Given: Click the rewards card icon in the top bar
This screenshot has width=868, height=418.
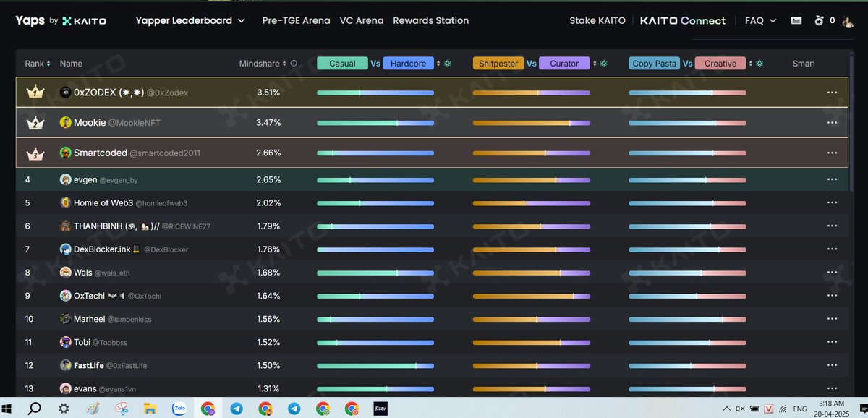Looking at the screenshot, I should click(796, 20).
